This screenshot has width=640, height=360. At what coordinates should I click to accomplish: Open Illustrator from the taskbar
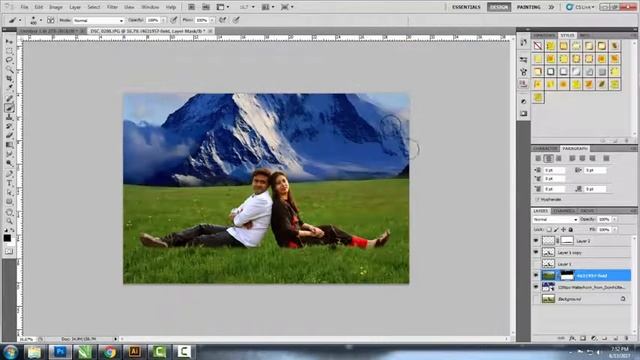click(134, 352)
